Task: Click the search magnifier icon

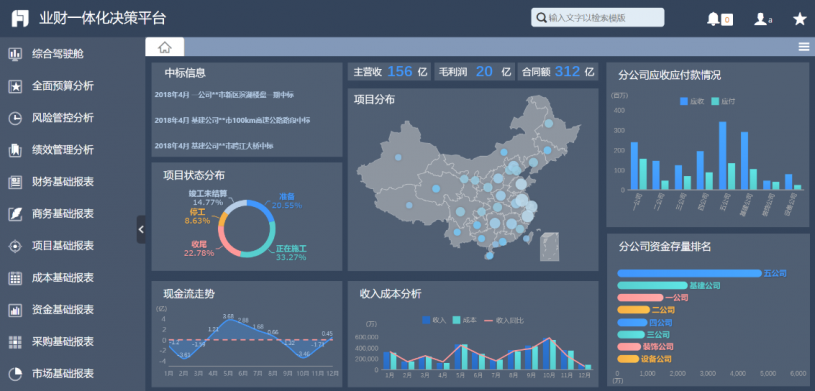Action: click(541, 18)
